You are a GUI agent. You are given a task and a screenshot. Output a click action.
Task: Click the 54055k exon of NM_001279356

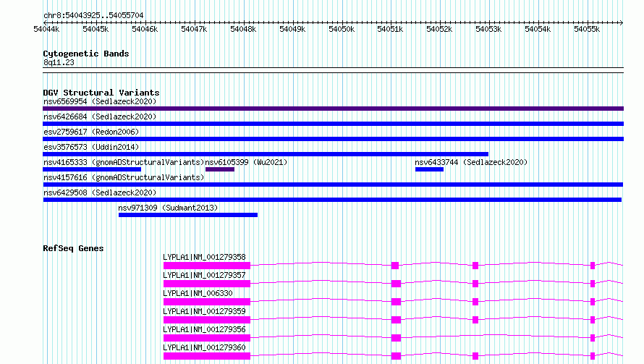point(593,338)
